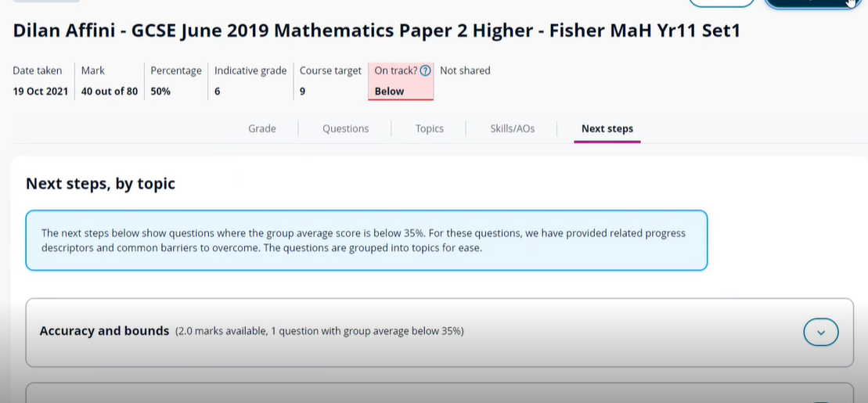Click the course target 9 value
868x403 pixels.
point(303,91)
